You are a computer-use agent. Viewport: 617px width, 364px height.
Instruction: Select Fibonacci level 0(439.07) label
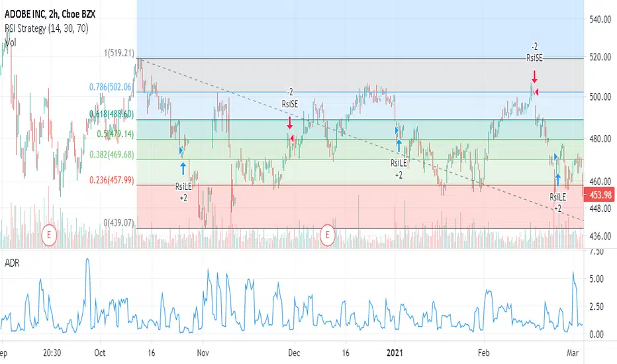click(x=119, y=223)
